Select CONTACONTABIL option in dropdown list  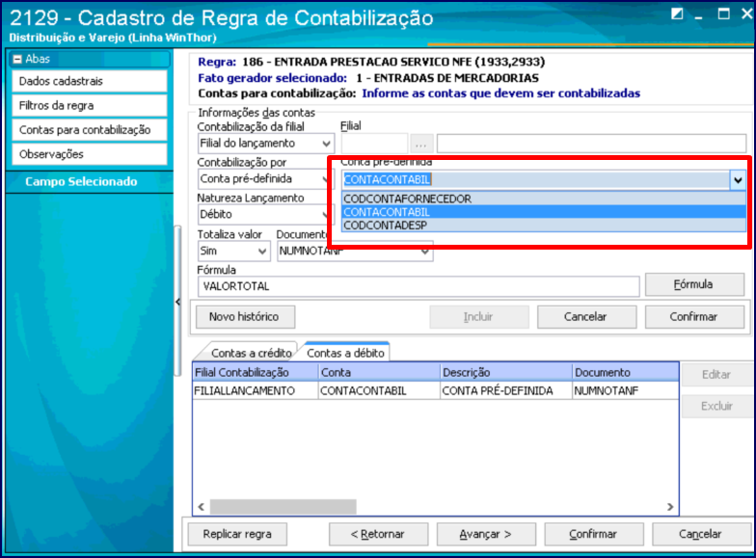click(544, 212)
